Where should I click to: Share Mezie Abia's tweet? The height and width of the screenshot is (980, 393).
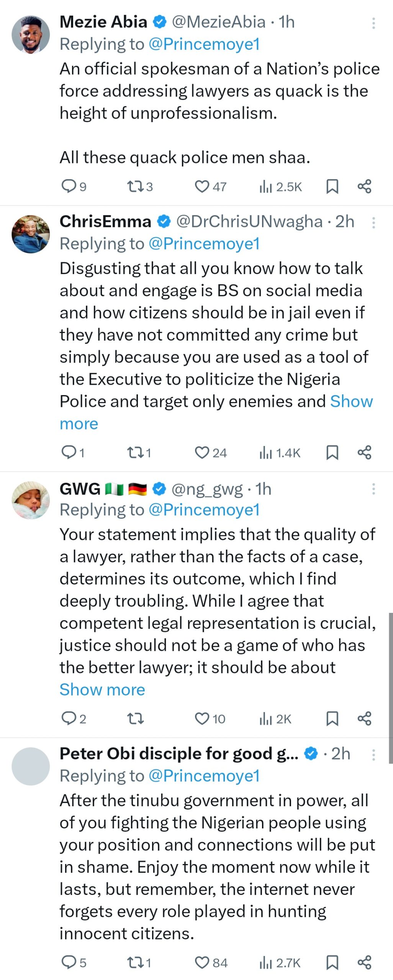(364, 186)
